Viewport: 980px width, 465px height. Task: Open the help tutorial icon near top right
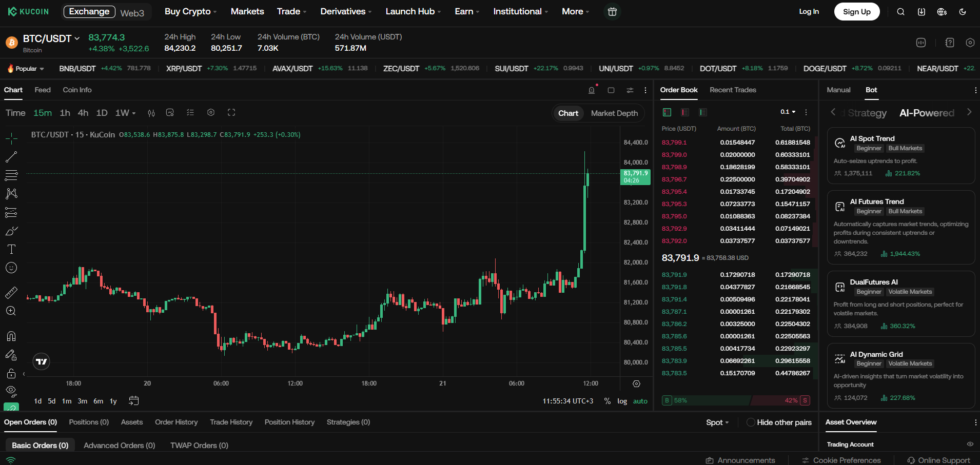click(950, 43)
